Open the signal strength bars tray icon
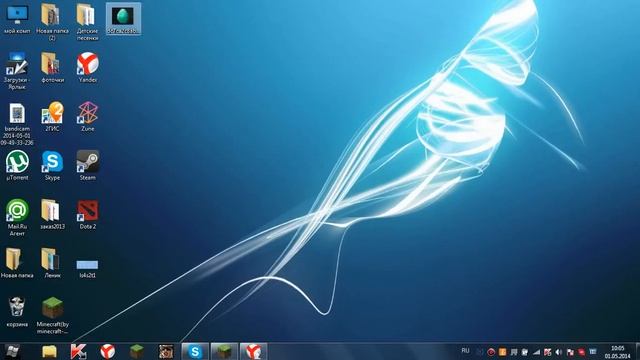 tap(536, 352)
